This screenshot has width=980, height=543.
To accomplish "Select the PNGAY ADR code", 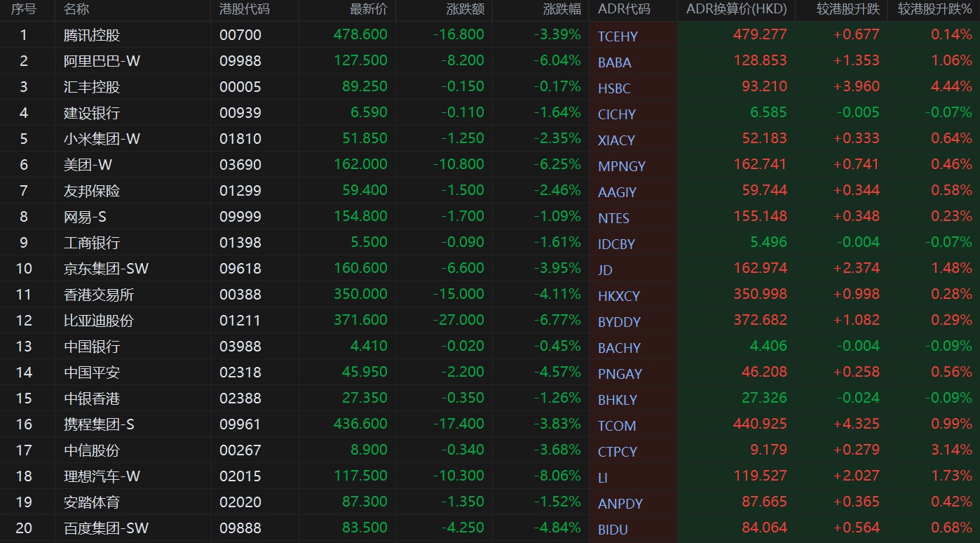I will (x=620, y=374).
